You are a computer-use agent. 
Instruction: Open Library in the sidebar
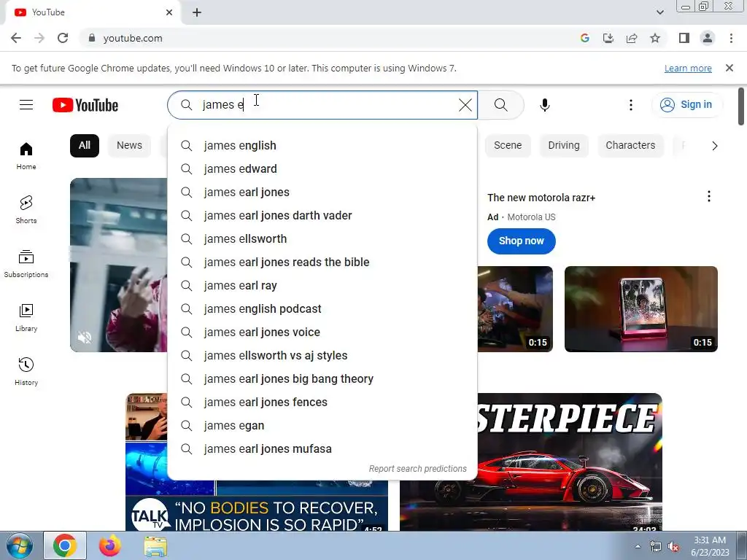click(x=26, y=318)
